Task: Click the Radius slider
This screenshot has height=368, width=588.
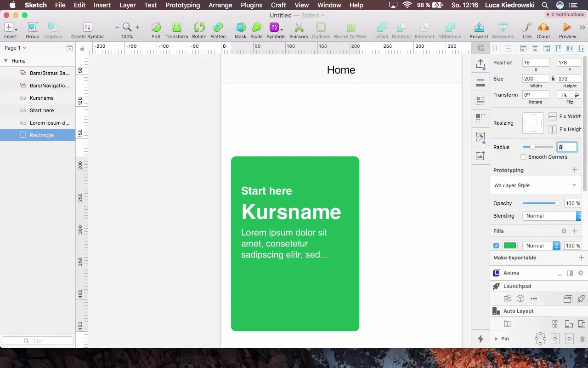Action: pyautogui.click(x=538, y=147)
